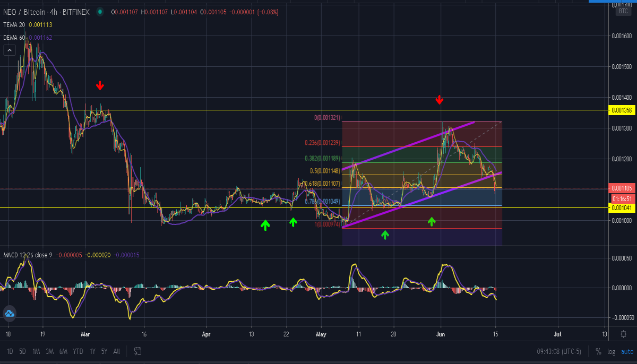Click the TEMA 20 indicator label
The image size is (637, 364).
[15, 24]
